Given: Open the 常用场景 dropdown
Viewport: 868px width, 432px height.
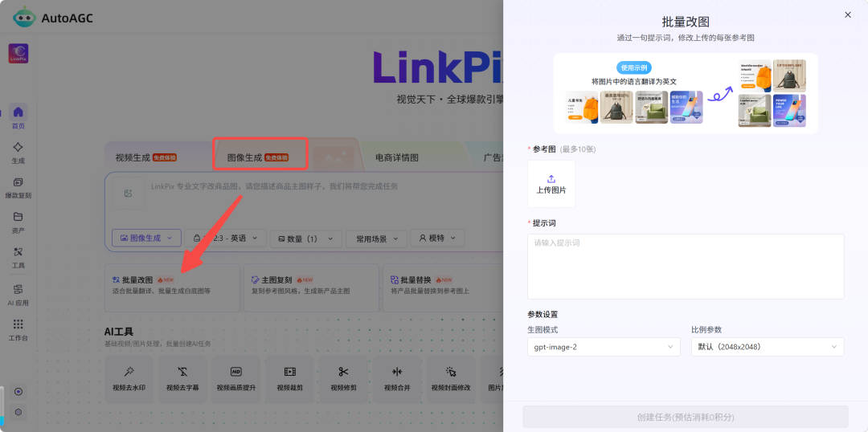Looking at the screenshot, I should (x=376, y=238).
